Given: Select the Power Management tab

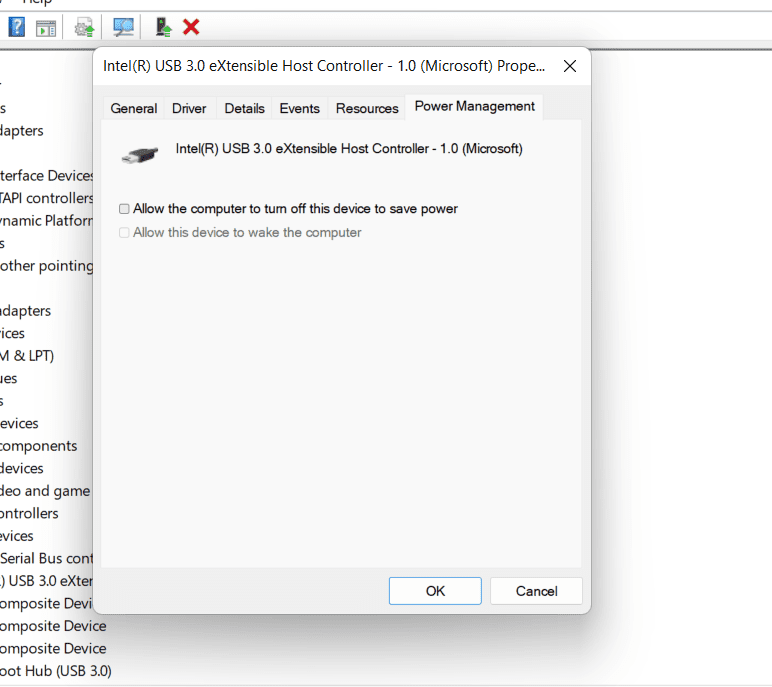Looking at the screenshot, I should [474, 106].
